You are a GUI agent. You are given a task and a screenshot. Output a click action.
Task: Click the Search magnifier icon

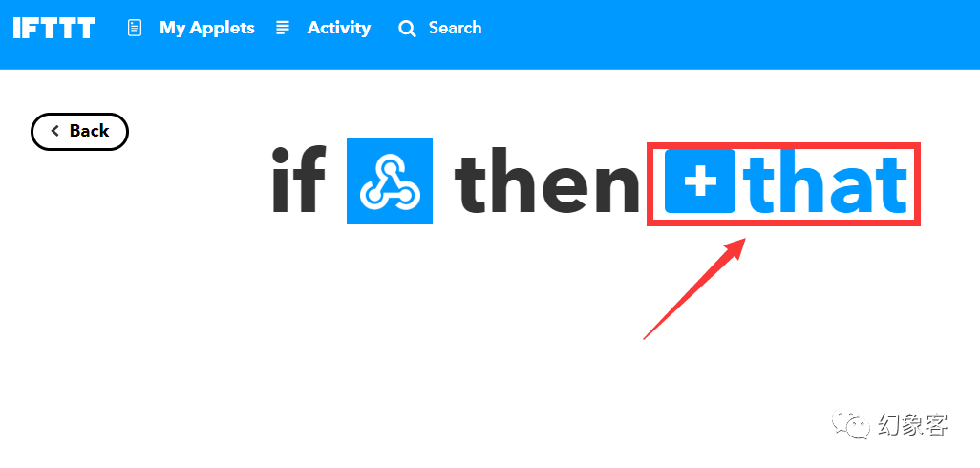point(407,29)
